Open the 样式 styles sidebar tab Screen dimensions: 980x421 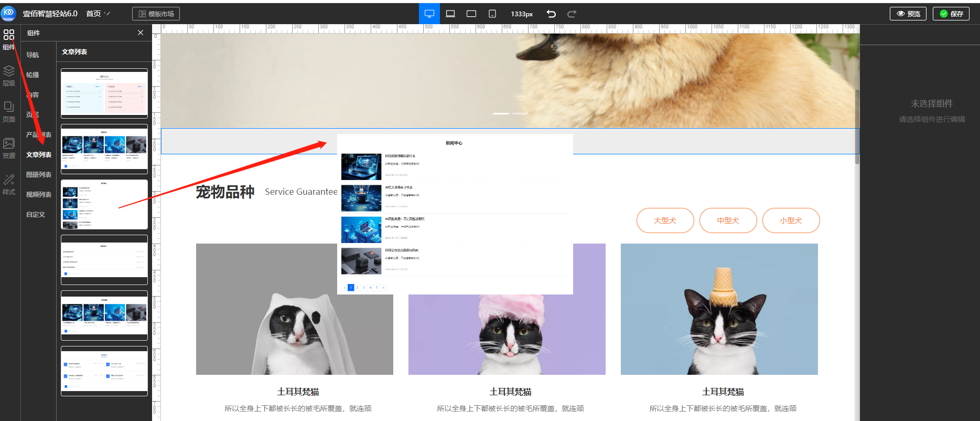tap(9, 185)
